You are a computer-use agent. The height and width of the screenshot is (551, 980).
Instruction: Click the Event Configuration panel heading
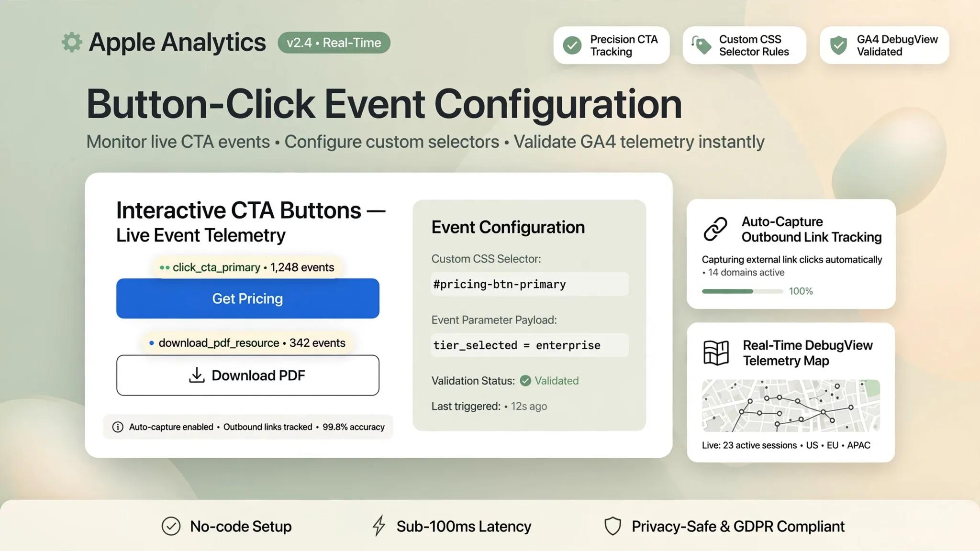508,227
